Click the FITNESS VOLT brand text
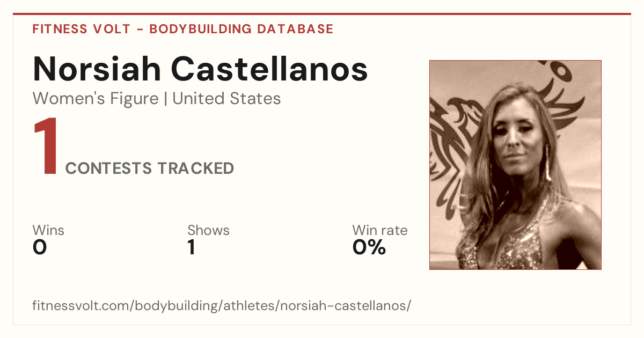Screen dimensions: 644x338 pos(81,29)
